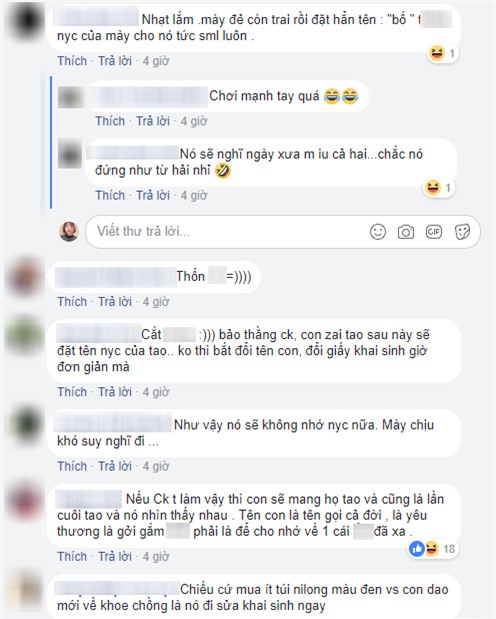Open the GIF picker in reply box
Image resolution: width=496 pixels, height=619 pixels.
tap(434, 232)
